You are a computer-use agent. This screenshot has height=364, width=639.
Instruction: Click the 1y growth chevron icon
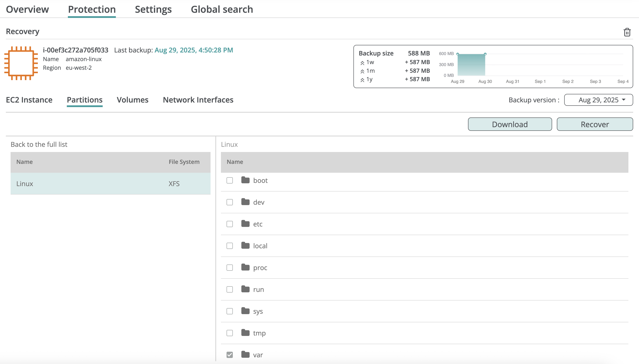pos(362,80)
